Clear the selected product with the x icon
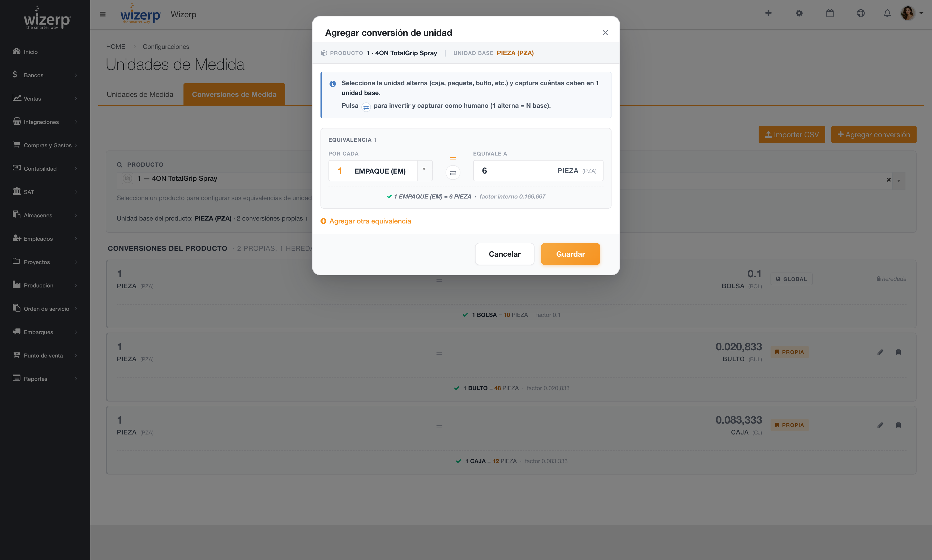The image size is (932, 560). pos(889,180)
